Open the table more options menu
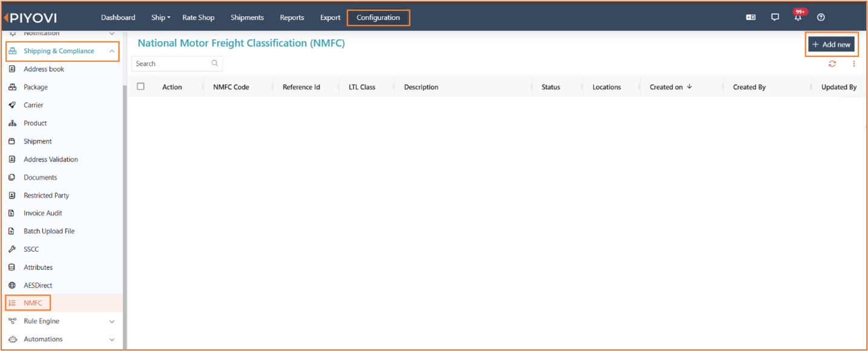 pyautogui.click(x=854, y=64)
